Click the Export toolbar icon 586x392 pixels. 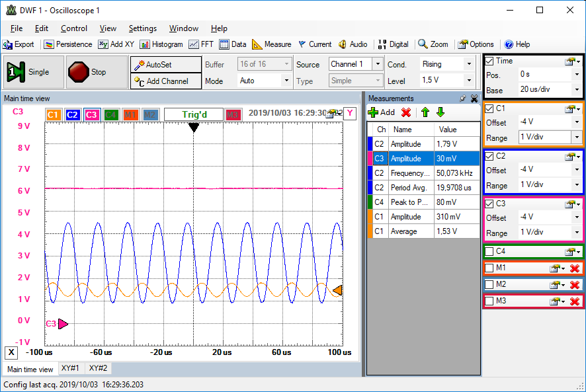pos(19,44)
